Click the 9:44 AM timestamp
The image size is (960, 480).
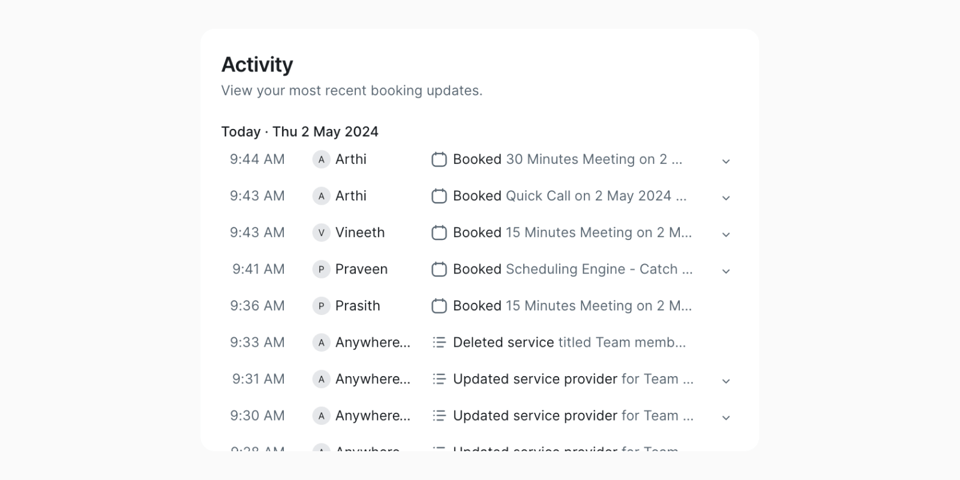pos(257,159)
